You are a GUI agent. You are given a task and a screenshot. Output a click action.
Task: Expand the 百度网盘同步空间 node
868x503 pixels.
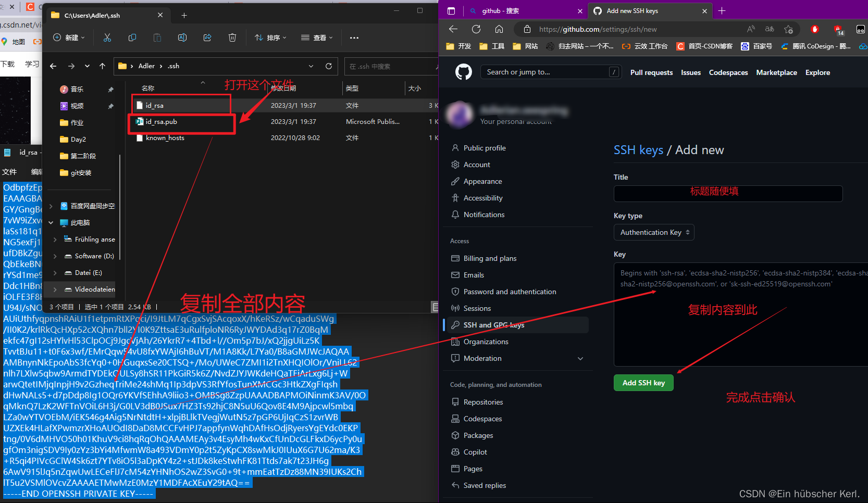(x=51, y=206)
